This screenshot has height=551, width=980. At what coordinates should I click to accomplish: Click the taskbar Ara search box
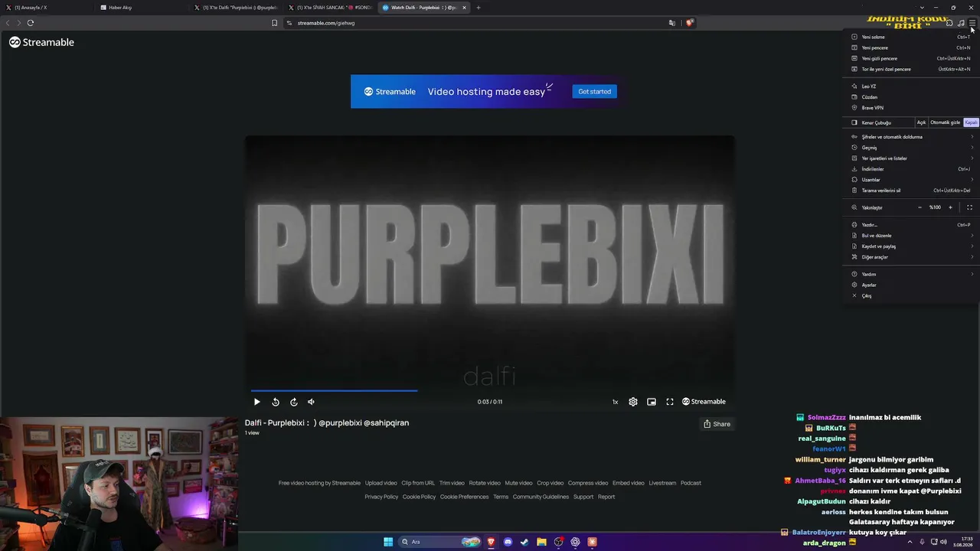click(x=439, y=542)
